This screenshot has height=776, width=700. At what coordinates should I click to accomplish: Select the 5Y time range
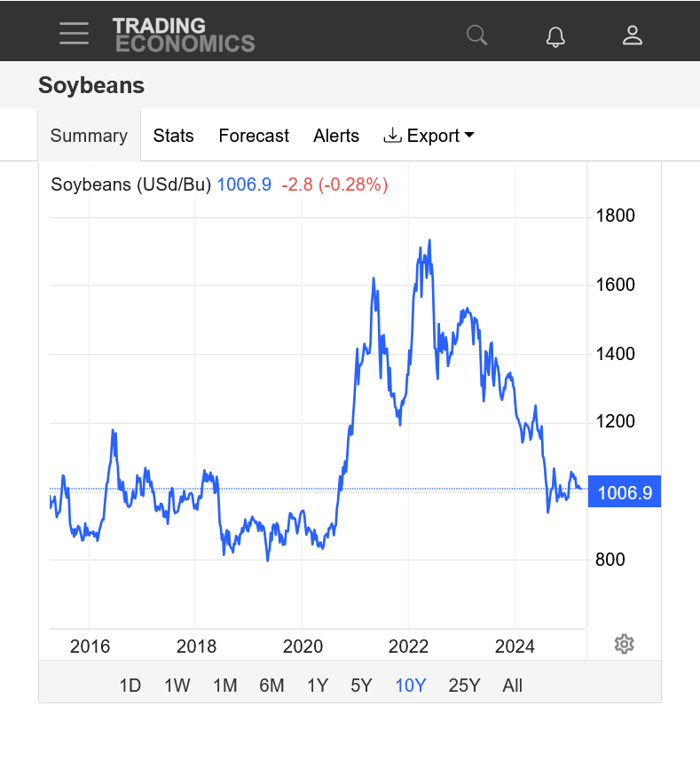(361, 685)
